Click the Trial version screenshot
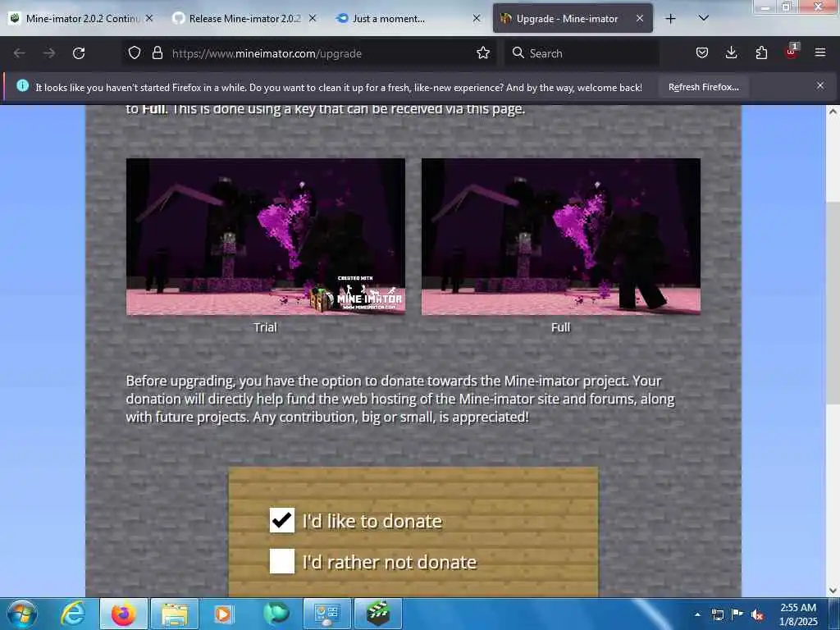Viewport: 840px width, 630px height. point(266,236)
